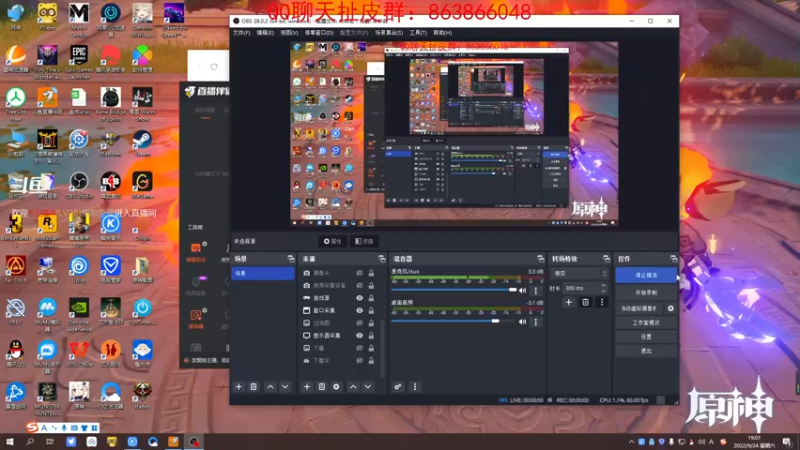The width and height of the screenshot is (800, 450).
Task: Open transition options three-dot menu
Action: click(602, 302)
